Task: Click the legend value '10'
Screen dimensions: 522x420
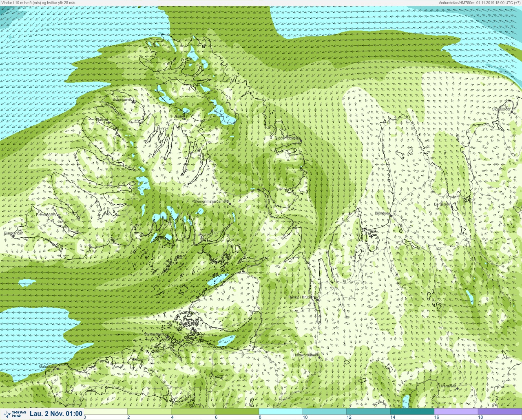Action: (x=305, y=417)
